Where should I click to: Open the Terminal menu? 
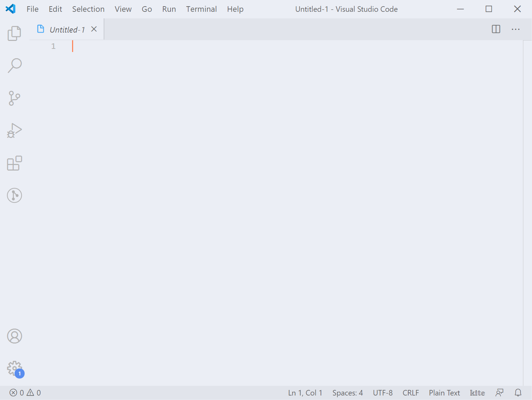click(201, 9)
